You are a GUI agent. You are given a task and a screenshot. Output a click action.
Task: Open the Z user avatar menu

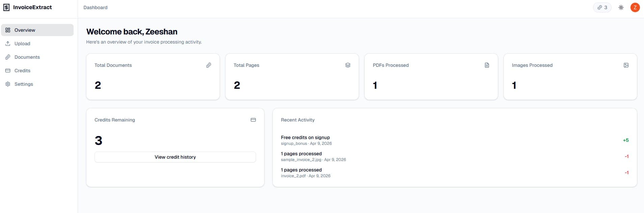pyautogui.click(x=635, y=7)
